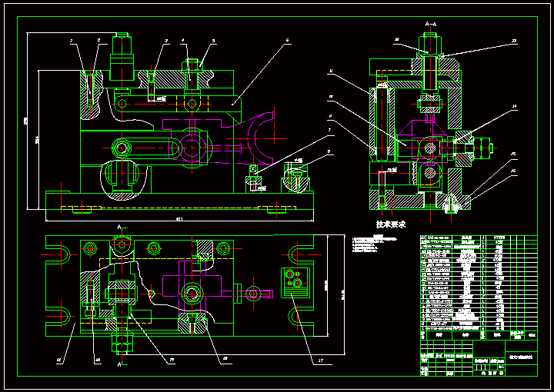Select the overall height dimension at far left
554x392 pixels.
coord(25,121)
